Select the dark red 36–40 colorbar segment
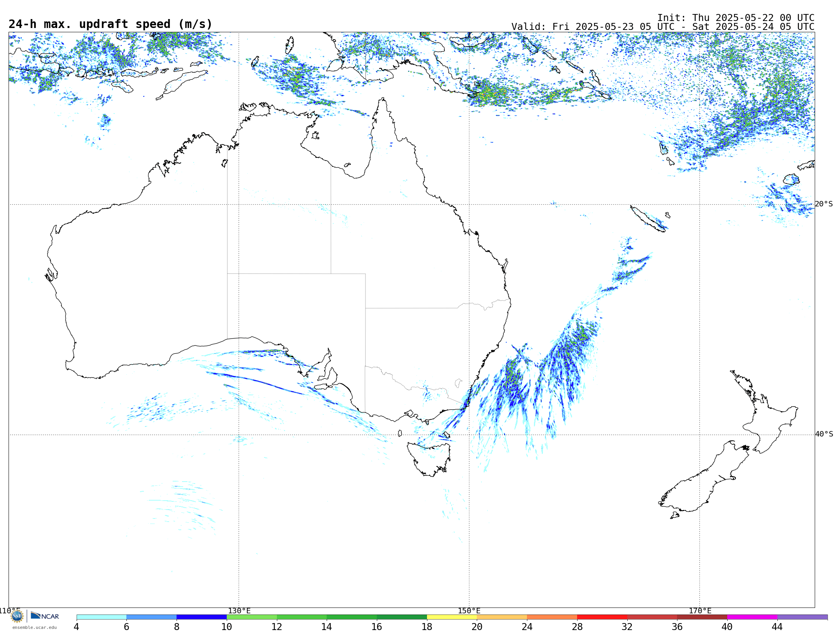This screenshot has height=632, width=840. coord(702,617)
